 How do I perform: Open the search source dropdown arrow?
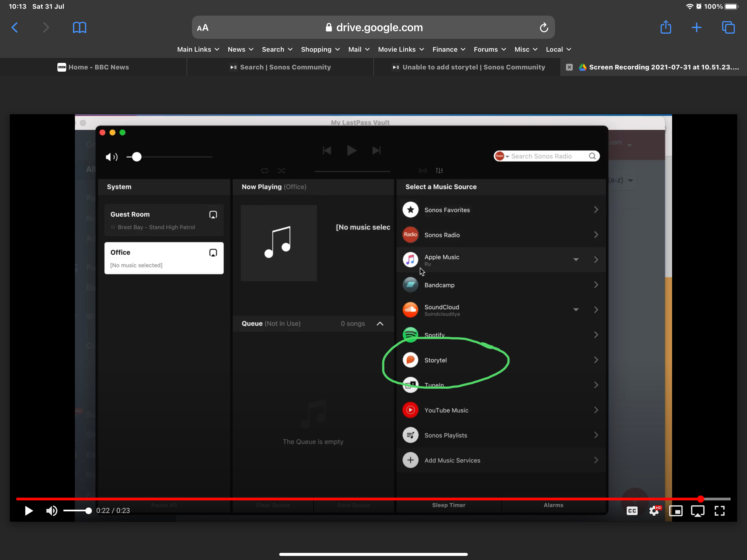coord(507,156)
